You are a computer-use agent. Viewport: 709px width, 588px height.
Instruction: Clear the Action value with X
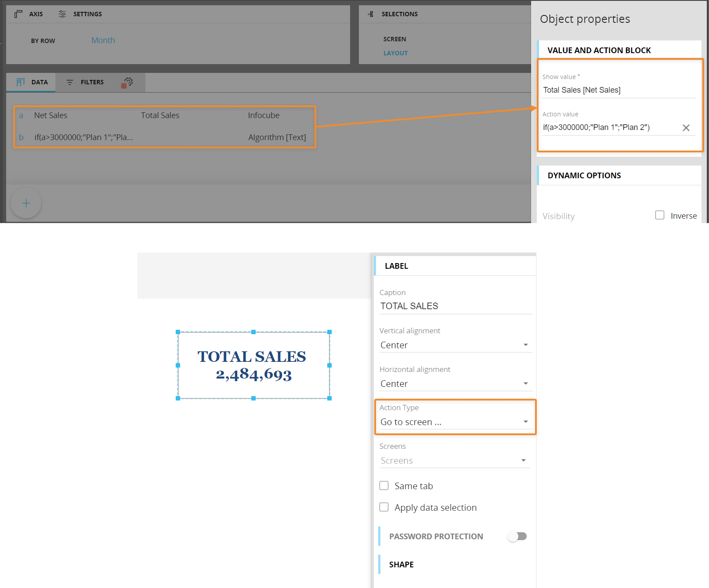tap(686, 128)
